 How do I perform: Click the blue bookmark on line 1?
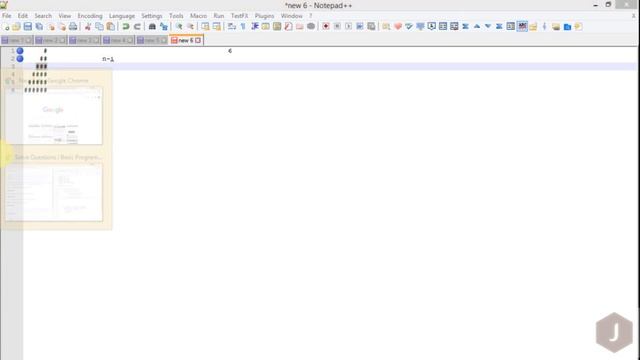[x=20, y=51]
